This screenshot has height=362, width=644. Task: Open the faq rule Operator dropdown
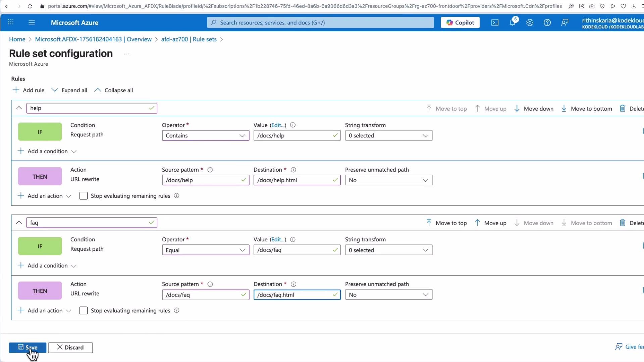pos(206,250)
